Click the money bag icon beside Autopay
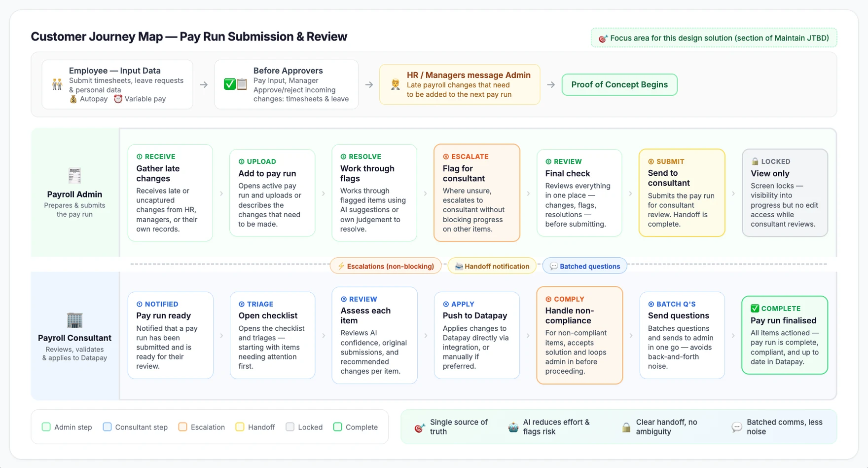 click(x=73, y=99)
